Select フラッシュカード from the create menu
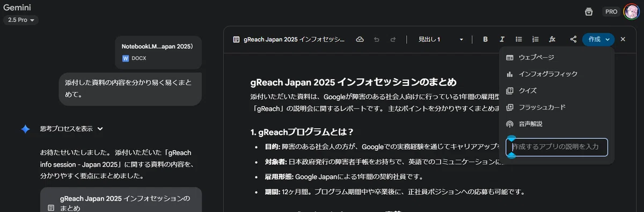 [x=557, y=107]
